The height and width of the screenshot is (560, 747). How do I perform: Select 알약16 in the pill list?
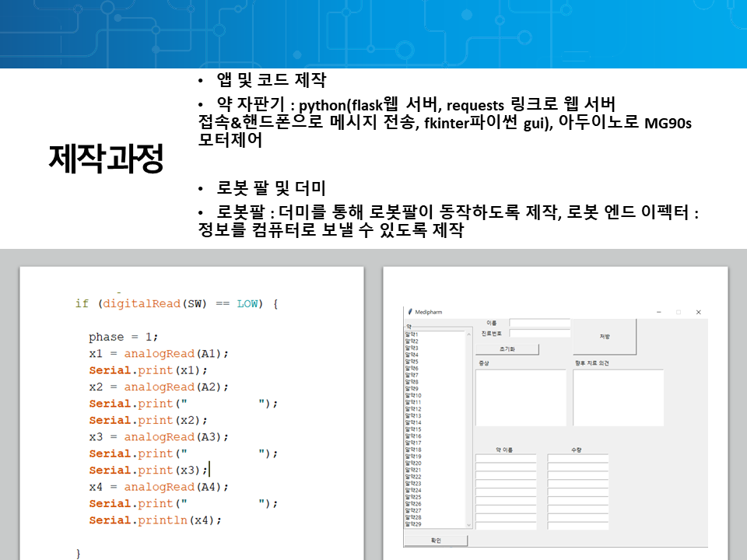coord(413,436)
